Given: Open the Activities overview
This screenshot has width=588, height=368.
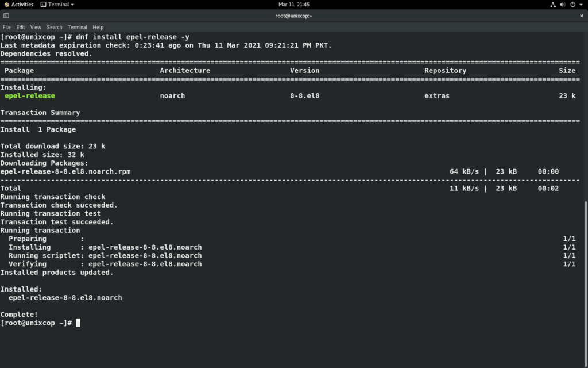Looking at the screenshot, I should [x=19, y=5].
